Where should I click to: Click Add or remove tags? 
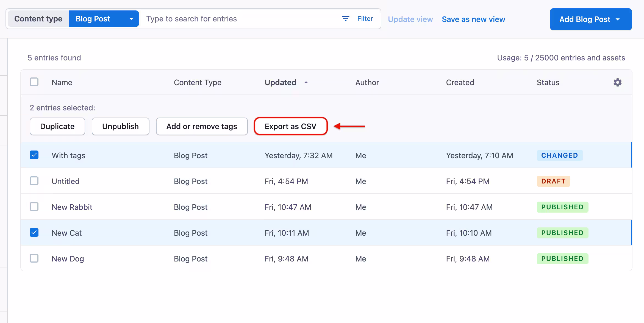pos(202,126)
